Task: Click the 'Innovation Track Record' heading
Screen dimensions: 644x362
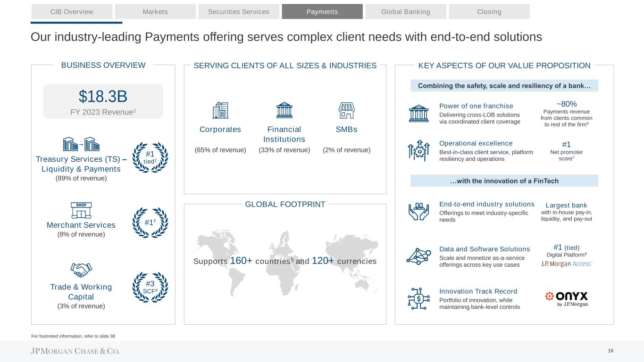Action: point(478,291)
